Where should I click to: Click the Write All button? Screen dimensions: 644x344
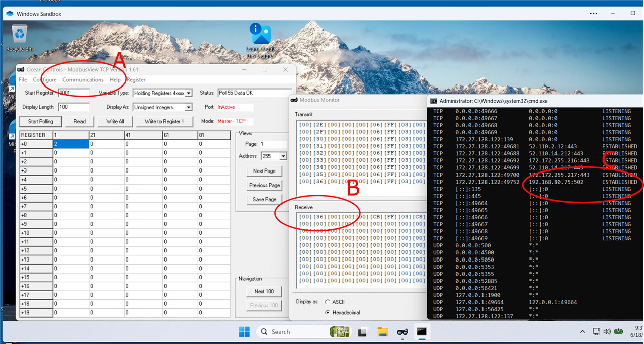[115, 121]
